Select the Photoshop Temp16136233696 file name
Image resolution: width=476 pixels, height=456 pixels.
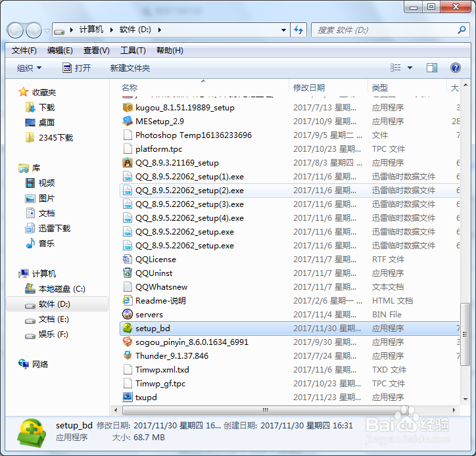coord(193,135)
